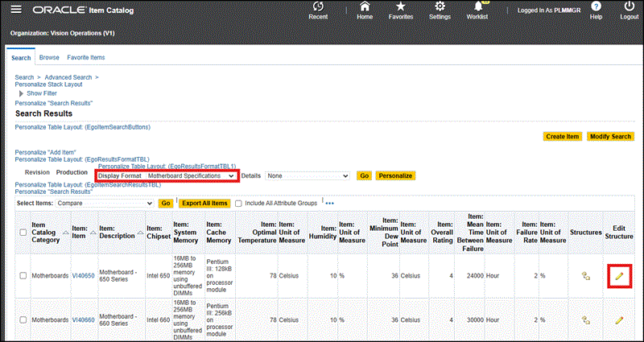The image size is (644, 342).
Task: Click Item: Overall Rating column header
Action: [x=442, y=233]
